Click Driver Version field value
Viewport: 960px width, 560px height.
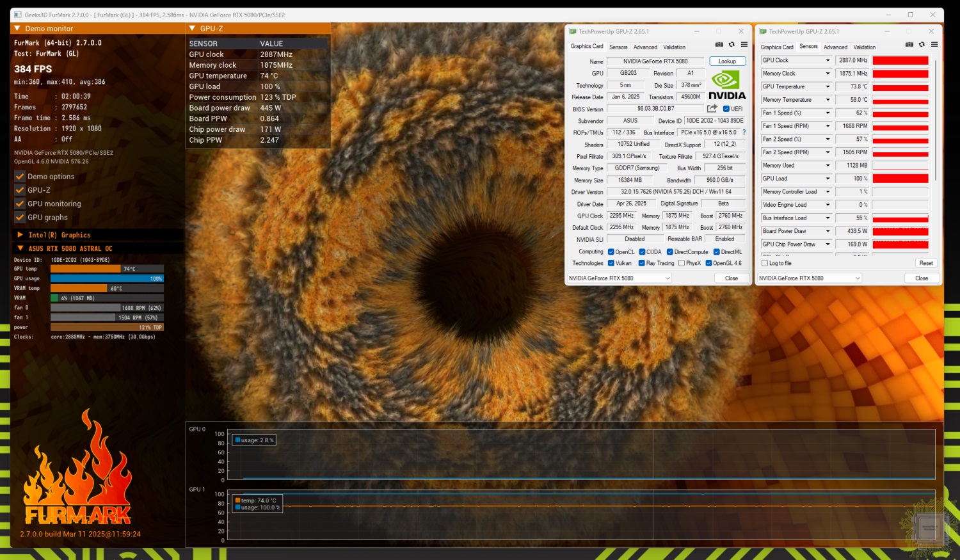[x=676, y=192]
